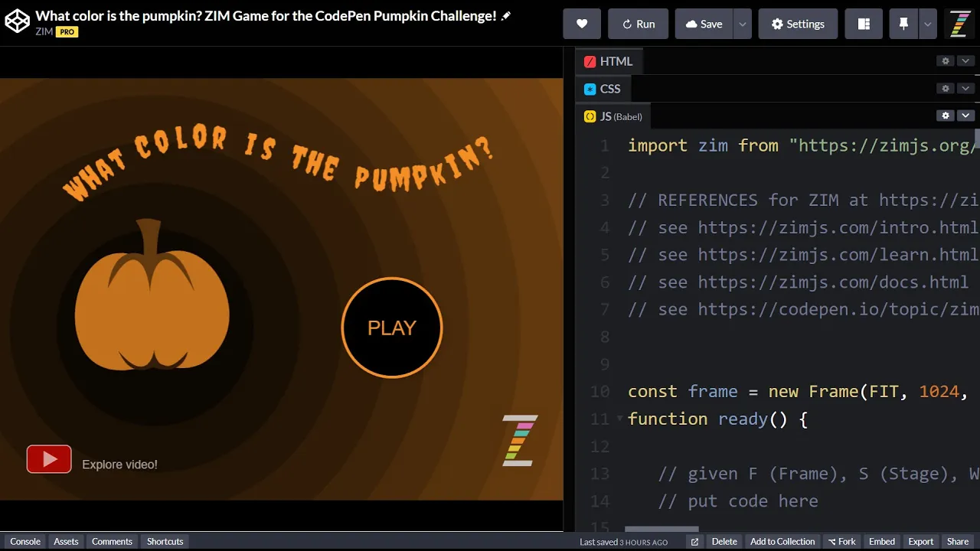980x551 pixels.
Task: Click line number 10 in the gutter
Action: click(x=600, y=391)
